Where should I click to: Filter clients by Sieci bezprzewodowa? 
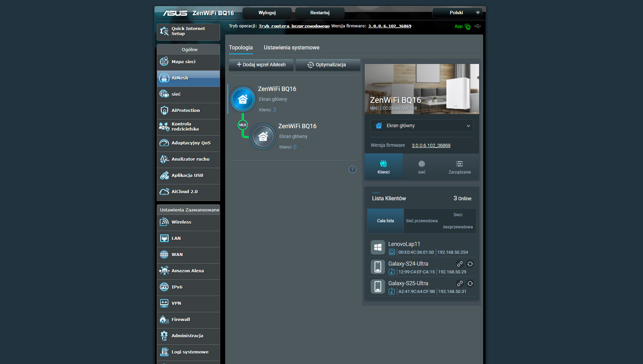458,221
